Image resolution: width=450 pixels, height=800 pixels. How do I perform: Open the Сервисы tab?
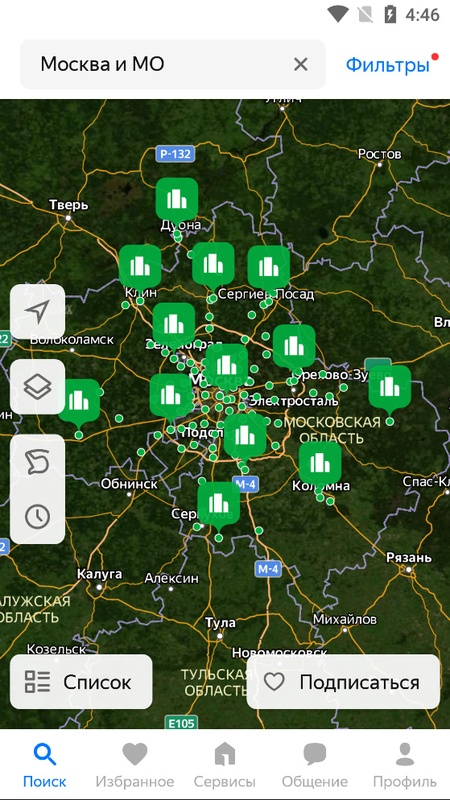point(224,764)
